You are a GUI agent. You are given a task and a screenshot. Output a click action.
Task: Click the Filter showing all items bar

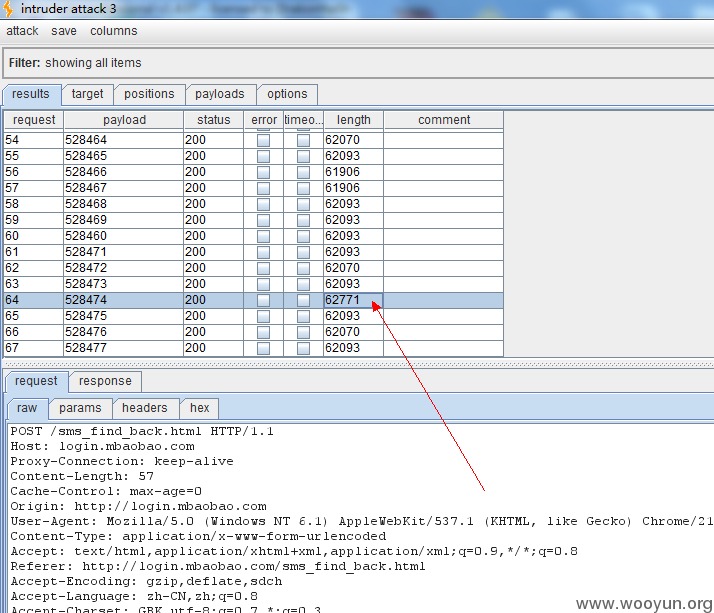point(358,63)
